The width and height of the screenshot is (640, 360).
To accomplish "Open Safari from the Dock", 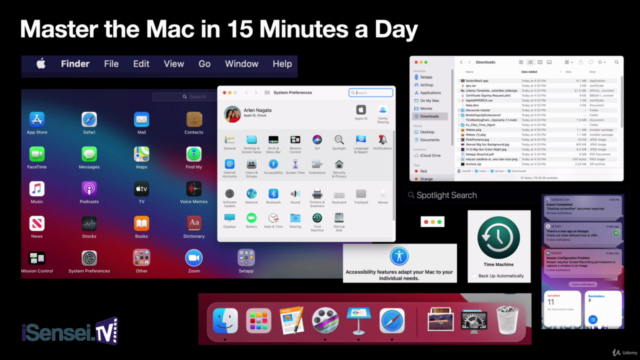I will (x=392, y=321).
